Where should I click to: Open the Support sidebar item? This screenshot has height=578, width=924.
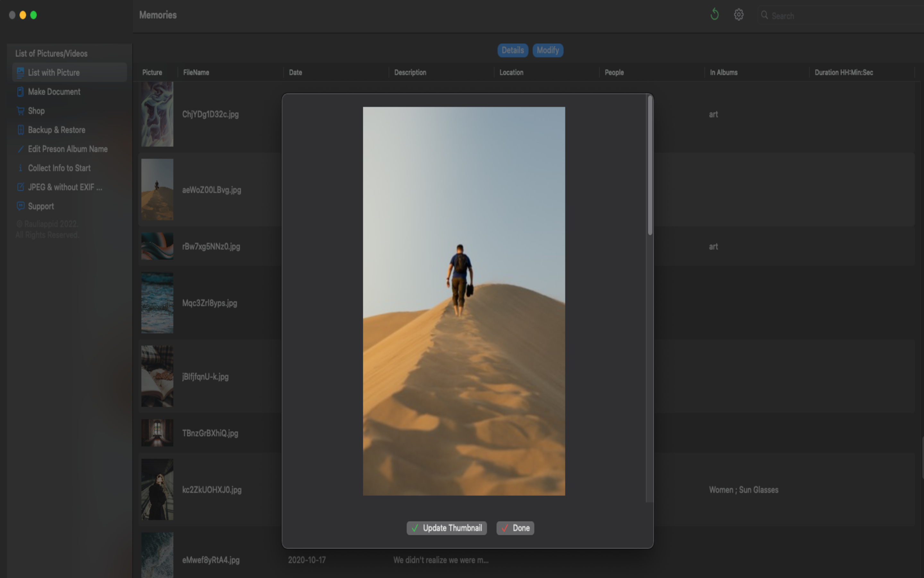pyautogui.click(x=70, y=206)
